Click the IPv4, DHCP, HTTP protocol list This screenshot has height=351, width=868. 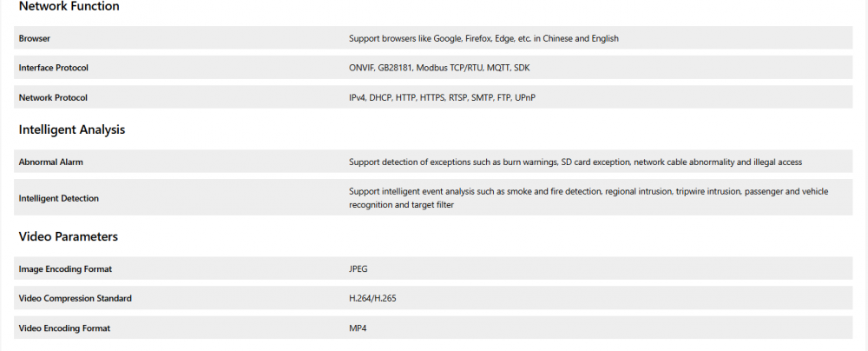coord(442,97)
